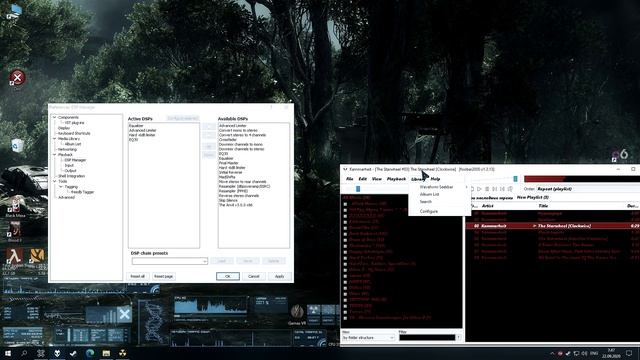The height and width of the screenshot is (360, 640).
Task: Click the OK button in Preferences
Action: tap(228, 276)
